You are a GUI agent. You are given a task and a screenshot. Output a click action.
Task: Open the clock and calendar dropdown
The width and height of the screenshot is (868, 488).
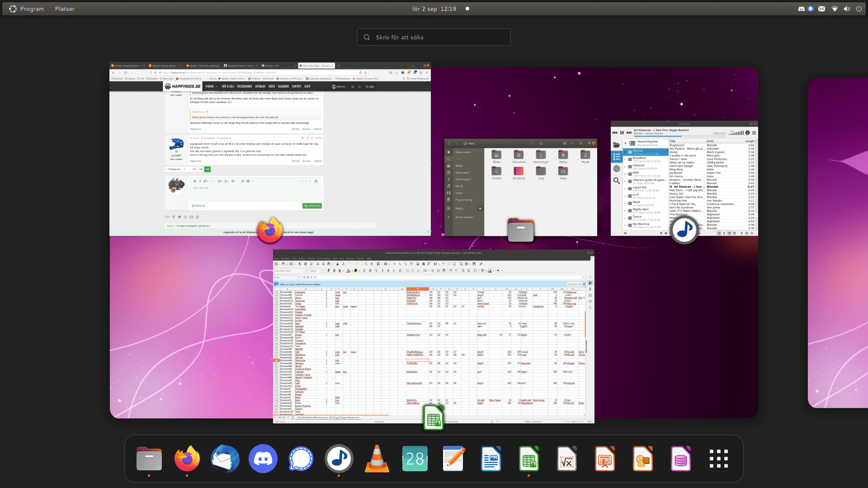click(434, 9)
